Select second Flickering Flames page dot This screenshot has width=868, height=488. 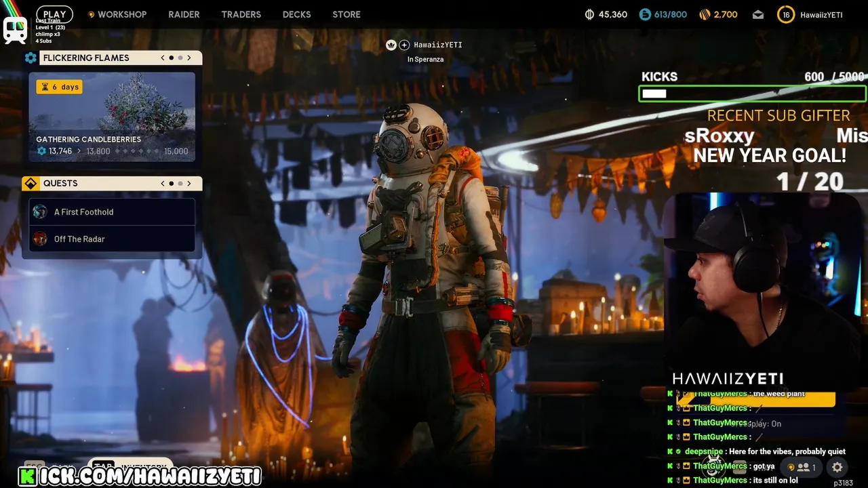(180, 58)
